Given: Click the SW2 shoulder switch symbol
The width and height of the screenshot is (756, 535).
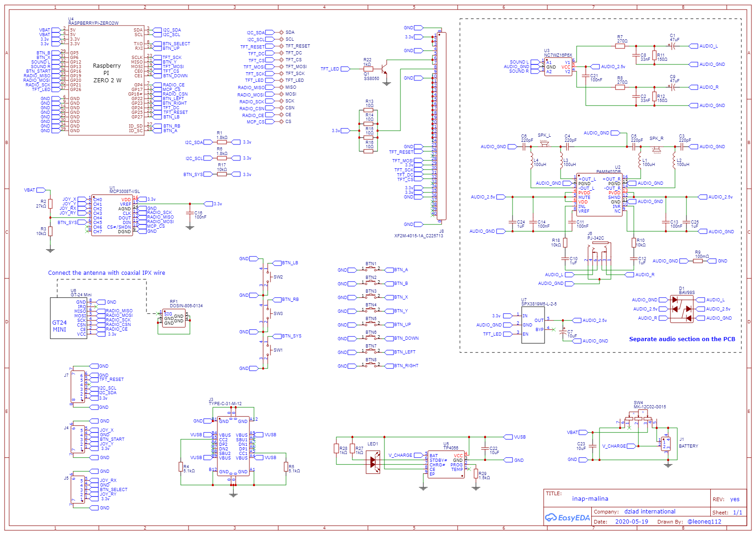Looking at the screenshot, I should click(266, 277).
